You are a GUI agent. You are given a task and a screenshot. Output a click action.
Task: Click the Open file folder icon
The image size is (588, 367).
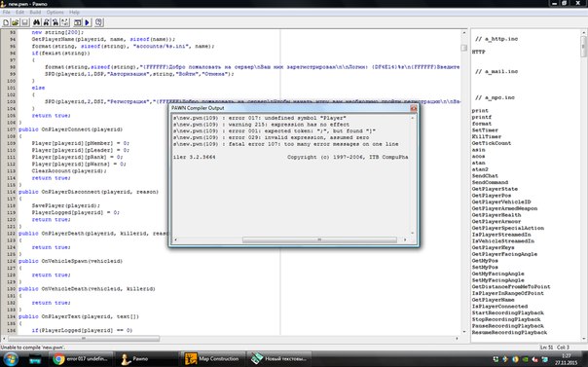point(15,22)
